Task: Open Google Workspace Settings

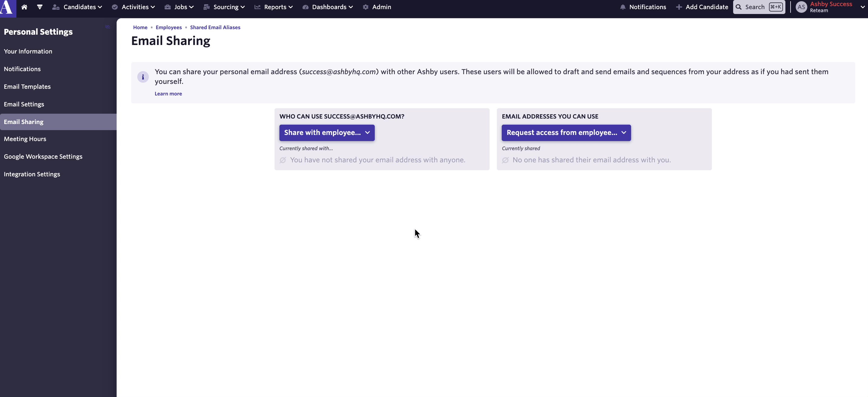Action: point(43,157)
